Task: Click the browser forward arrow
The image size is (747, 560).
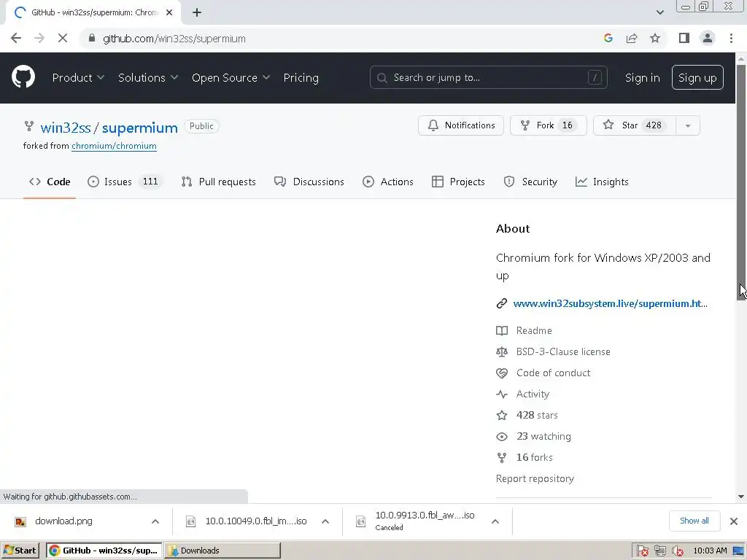Action: tap(39, 39)
